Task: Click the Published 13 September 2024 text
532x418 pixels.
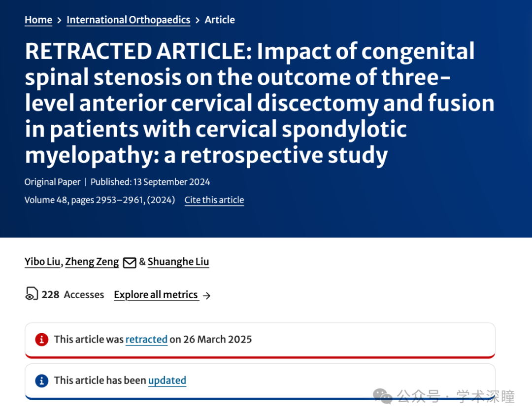Action: tap(150, 182)
